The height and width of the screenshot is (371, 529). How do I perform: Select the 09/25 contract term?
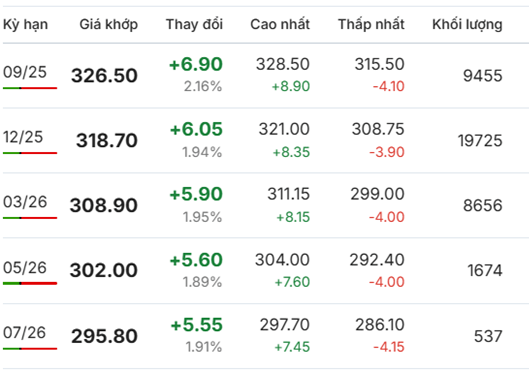click(25, 72)
